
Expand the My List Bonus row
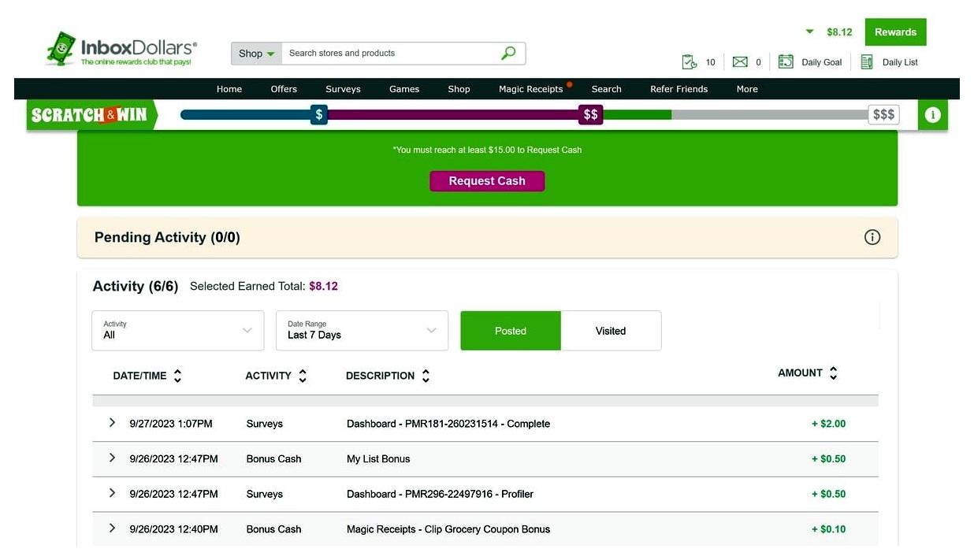(x=112, y=458)
